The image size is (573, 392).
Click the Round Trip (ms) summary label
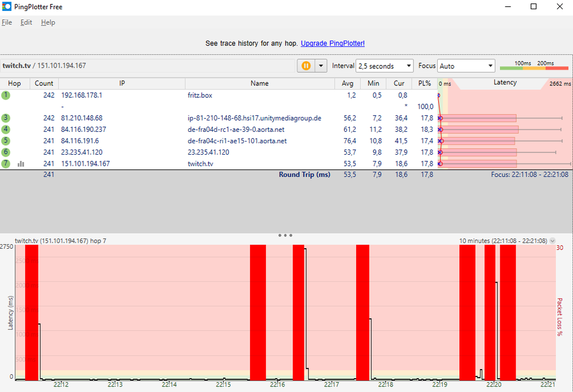pos(305,174)
